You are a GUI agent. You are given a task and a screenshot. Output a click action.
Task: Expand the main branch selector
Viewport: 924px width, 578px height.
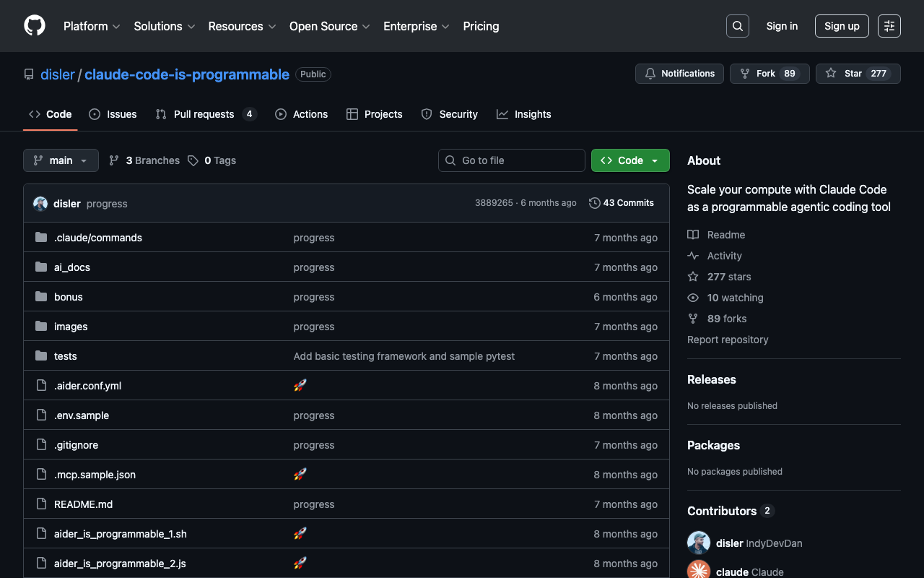(x=61, y=160)
